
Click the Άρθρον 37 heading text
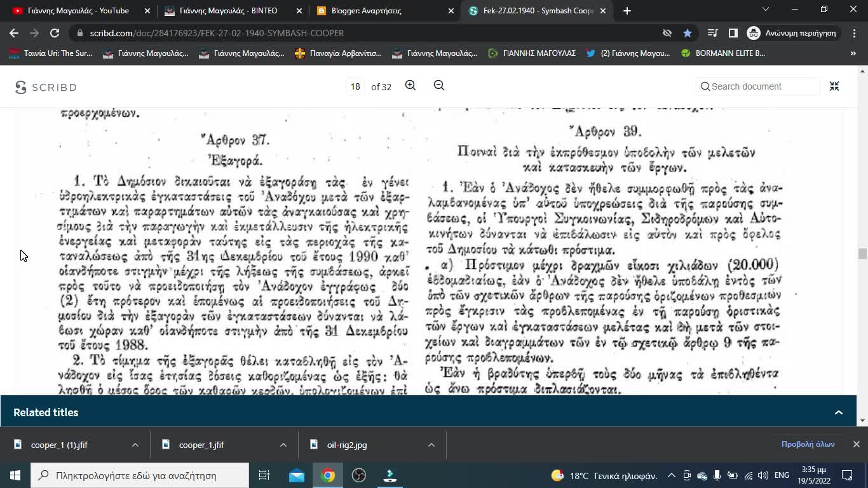coord(236,140)
